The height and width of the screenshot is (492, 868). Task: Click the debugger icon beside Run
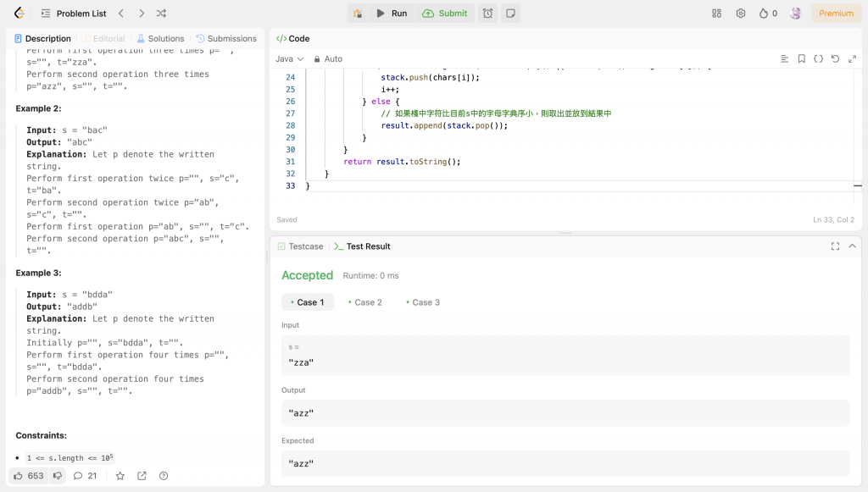click(358, 14)
